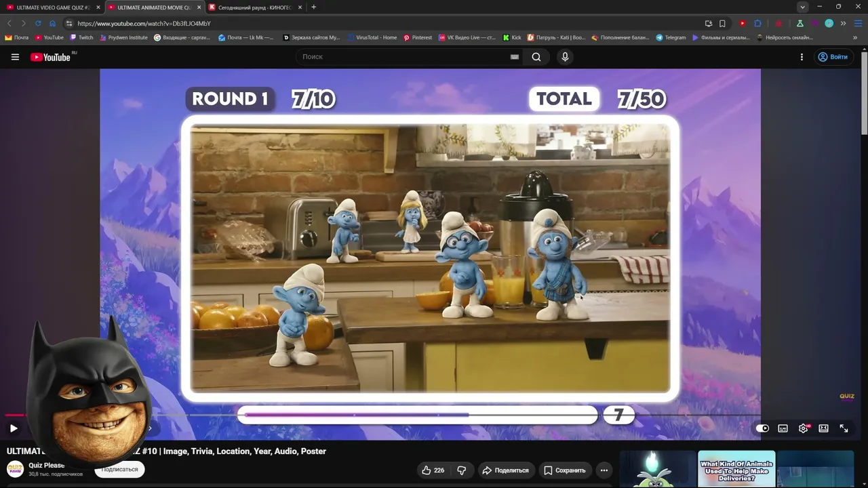
Task: Open Quiz Please channel name link
Action: [x=47, y=466]
